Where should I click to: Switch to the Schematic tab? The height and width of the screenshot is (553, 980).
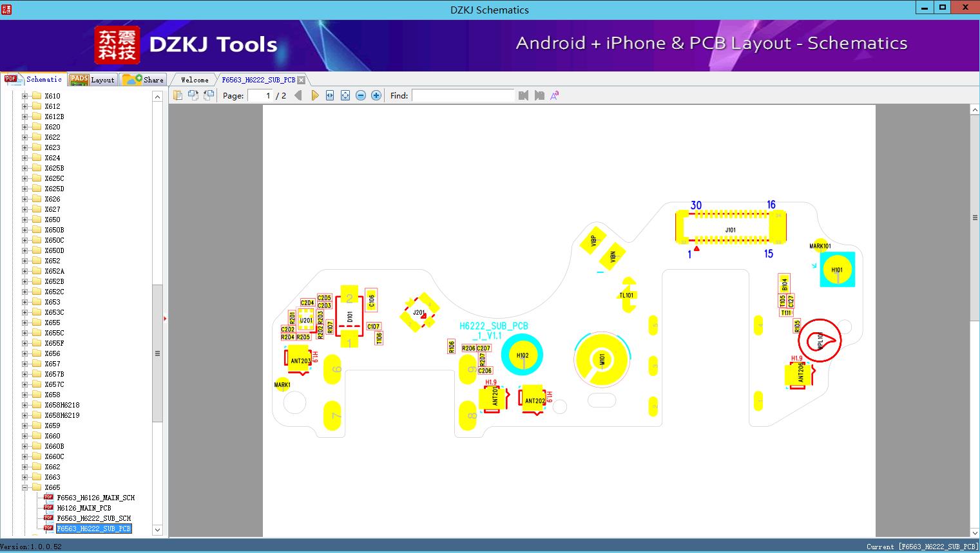pyautogui.click(x=34, y=79)
